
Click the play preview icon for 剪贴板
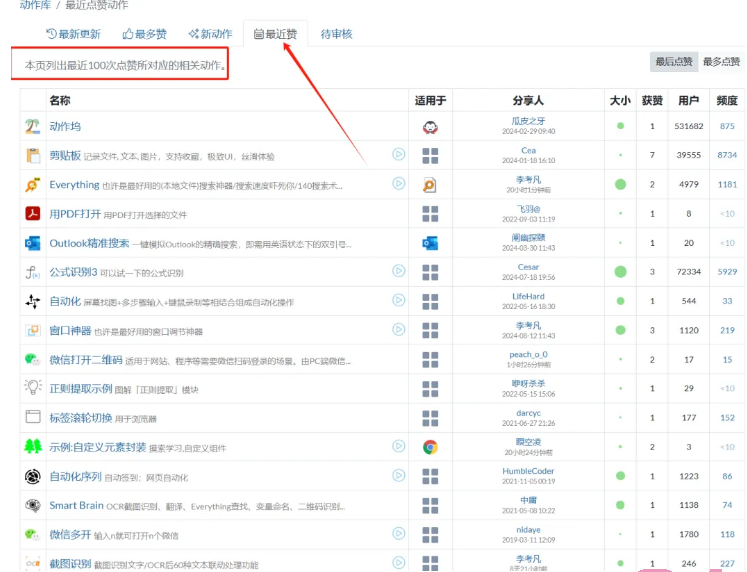tap(399, 155)
